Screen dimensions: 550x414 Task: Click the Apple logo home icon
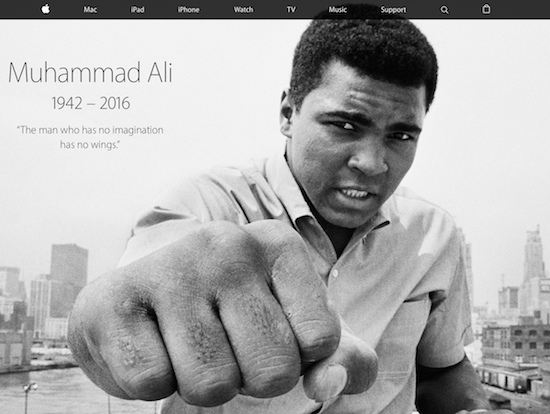point(46,9)
